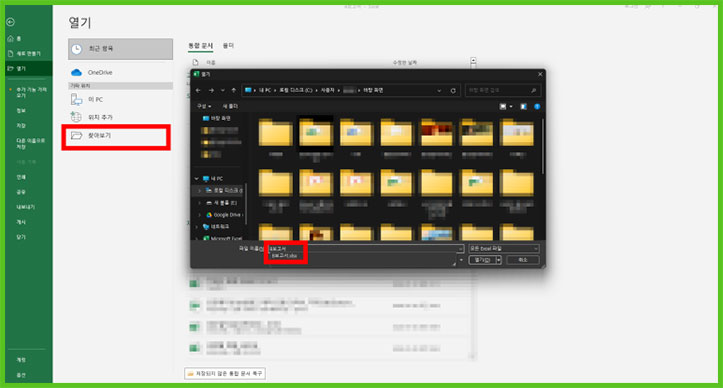Open 정보 (Info) in the green sidebar
Image resolution: width=723 pixels, height=388 pixels.
click(21, 111)
